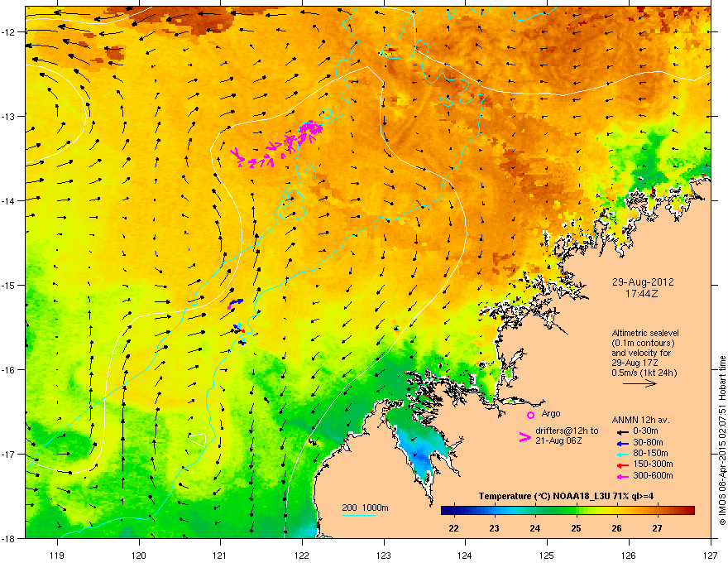This screenshot has width=728, height=563.
Task: Click the vertical IMOS Hobart time stamp
Action: pos(722,440)
